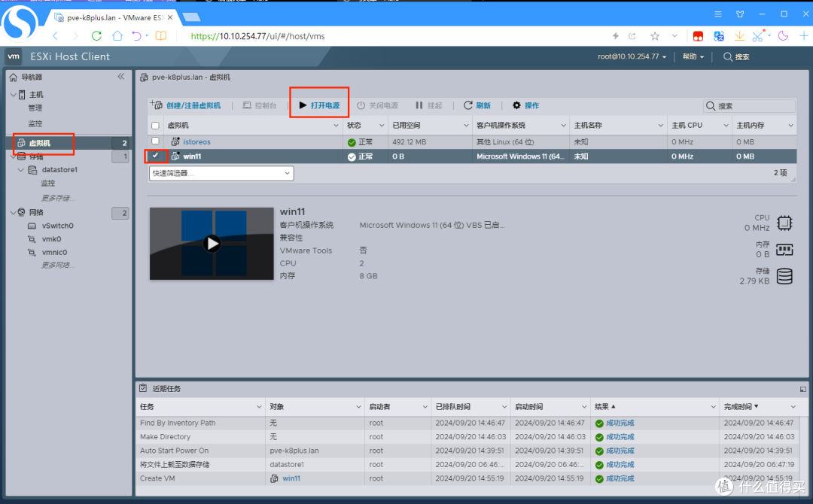Select the pve-k8plus.lan browser tab
The height and width of the screenshot is (504, 813).
tap(114, 17)
